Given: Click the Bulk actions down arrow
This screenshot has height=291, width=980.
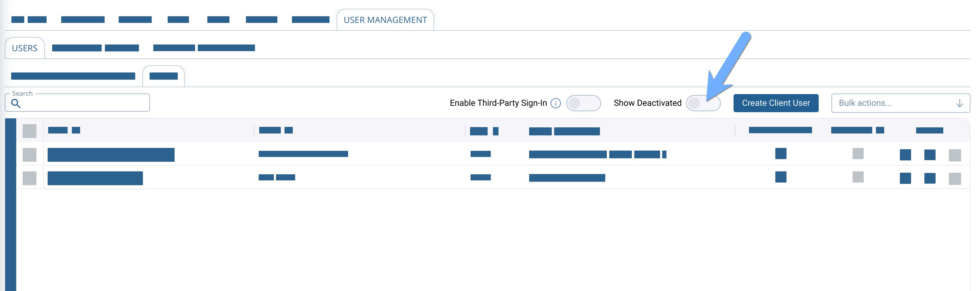Looking at the screenshot, I should [x=960, y=103].
